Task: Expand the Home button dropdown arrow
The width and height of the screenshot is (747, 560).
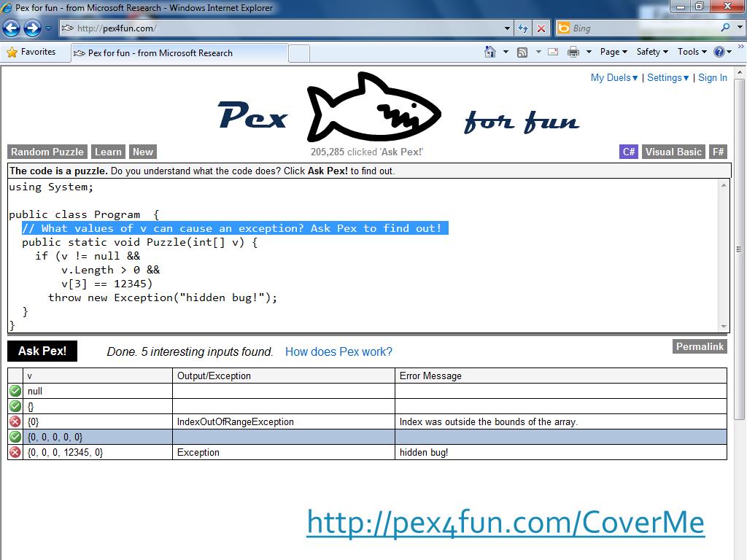Action: (x=506, y=52)
